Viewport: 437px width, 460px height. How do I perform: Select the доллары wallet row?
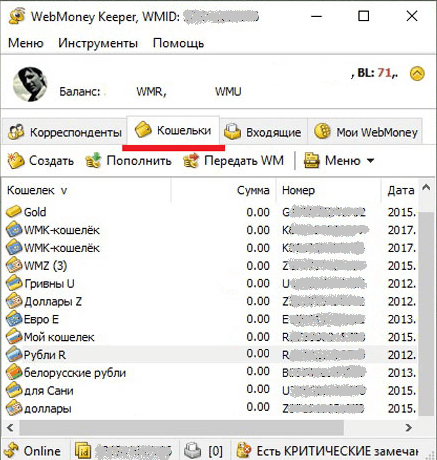click(x=210, y=408)
